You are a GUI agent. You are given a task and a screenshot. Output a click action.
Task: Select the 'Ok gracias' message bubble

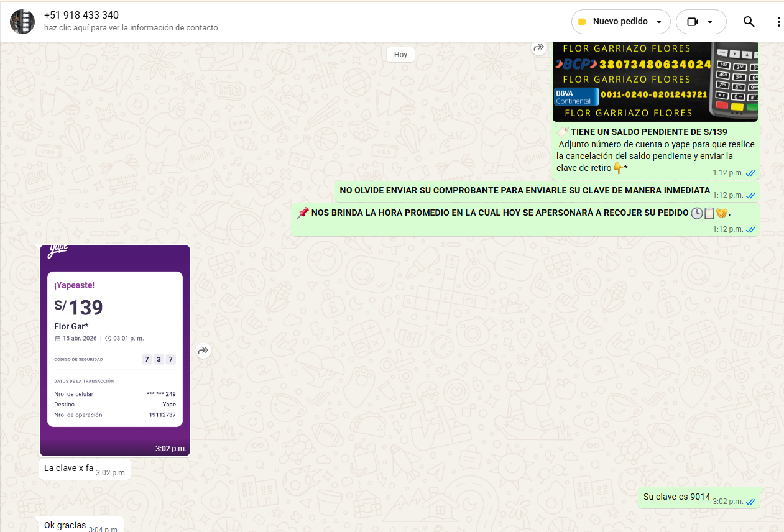[65, 525]
